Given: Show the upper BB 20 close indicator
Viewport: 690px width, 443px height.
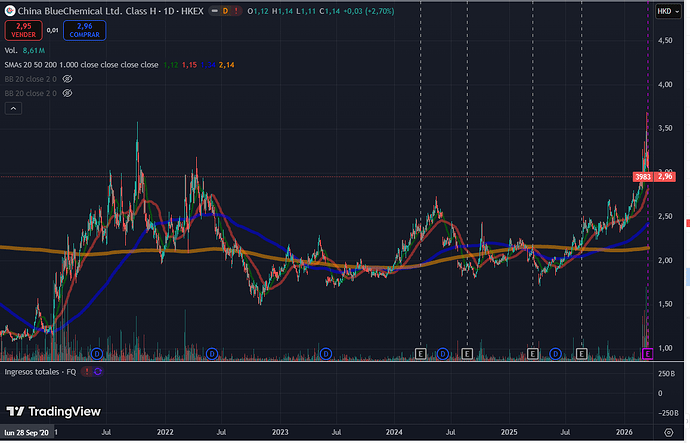Looking at the screenshot, I should pyautogui.click(x=67, y=77).
